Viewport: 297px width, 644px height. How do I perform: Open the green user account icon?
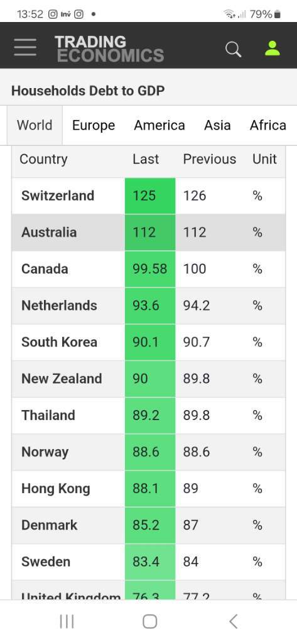pyautogui.click(x=273, y=48)
